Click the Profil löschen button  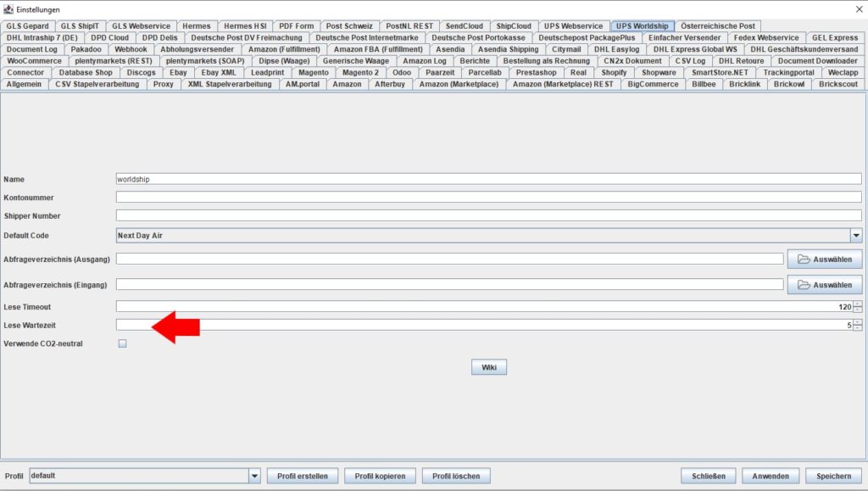click(456, 476)
